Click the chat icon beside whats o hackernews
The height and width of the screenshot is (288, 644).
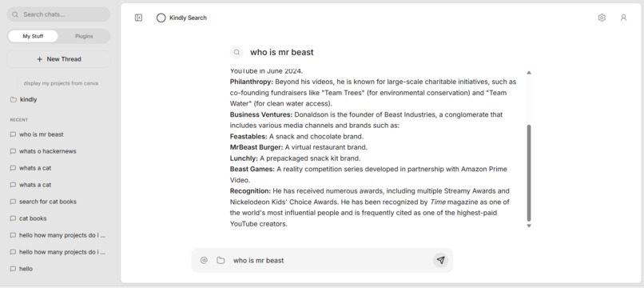13,151
